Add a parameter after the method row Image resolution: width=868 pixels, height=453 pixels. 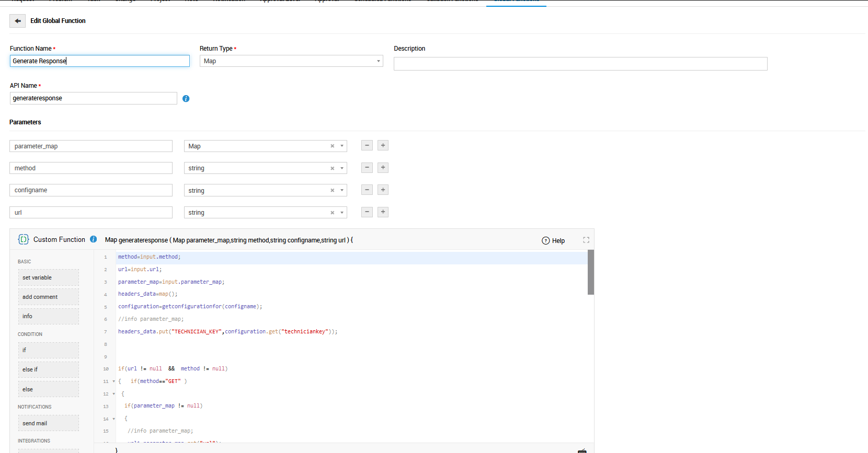pyautogui.click(x=383, y=168)
